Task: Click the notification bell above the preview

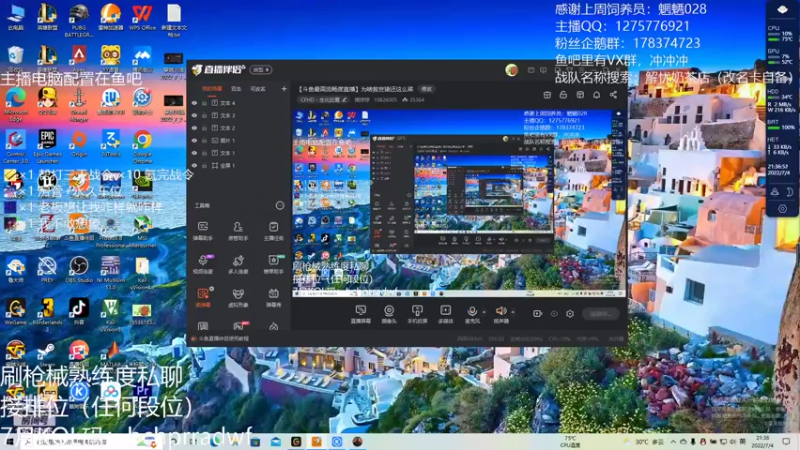Action: 596,95
